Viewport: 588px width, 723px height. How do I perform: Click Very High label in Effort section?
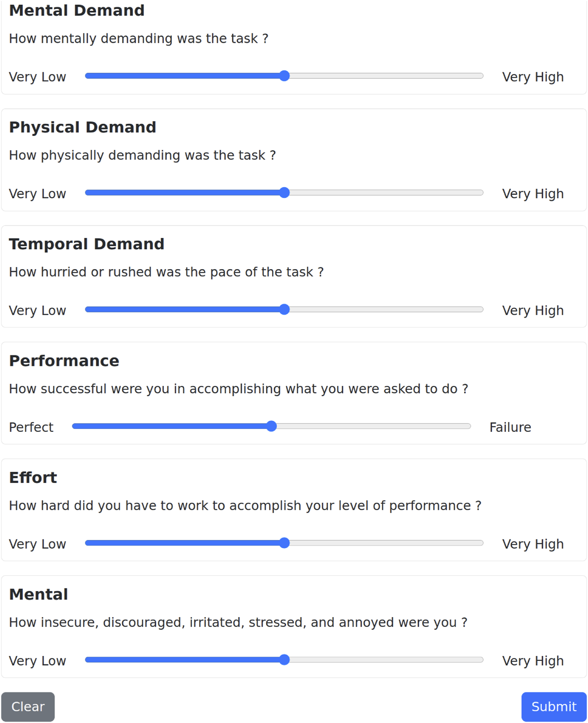coord(533,544)
